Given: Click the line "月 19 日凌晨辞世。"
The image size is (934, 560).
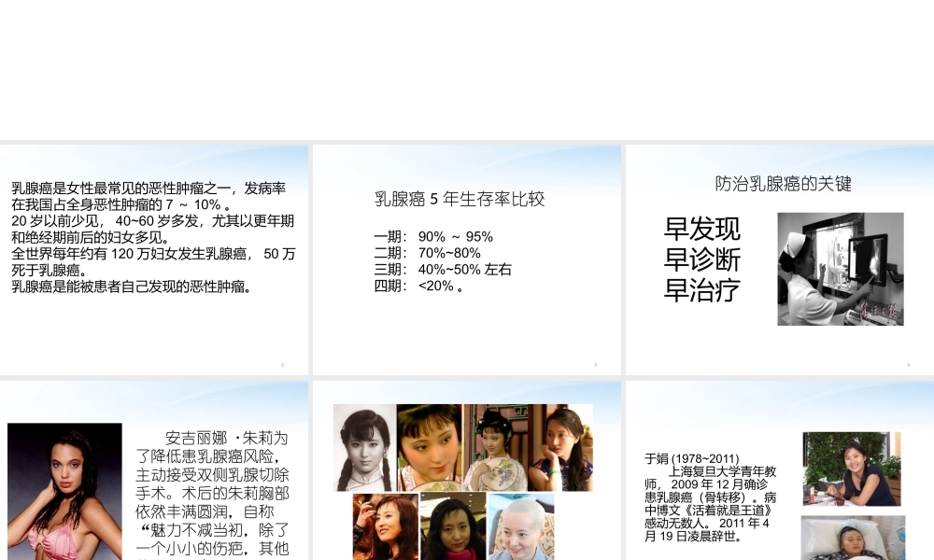Looking at the screenshot, I should 694,537.
